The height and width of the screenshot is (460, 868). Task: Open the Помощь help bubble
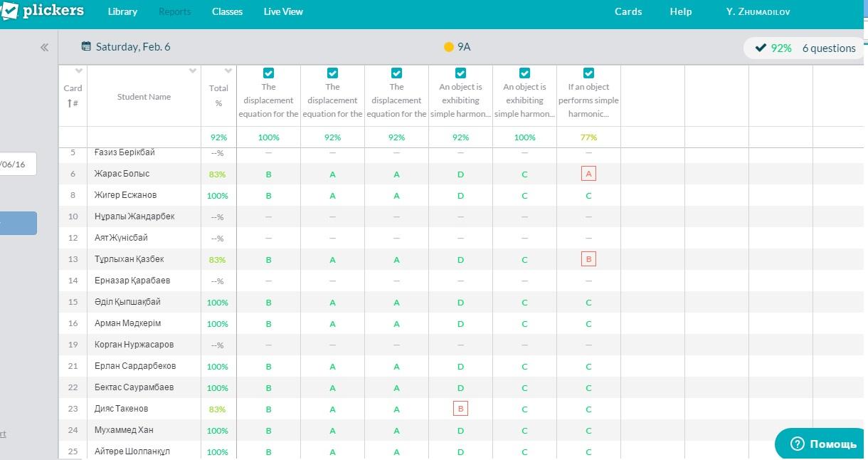[x=822, y=444]
